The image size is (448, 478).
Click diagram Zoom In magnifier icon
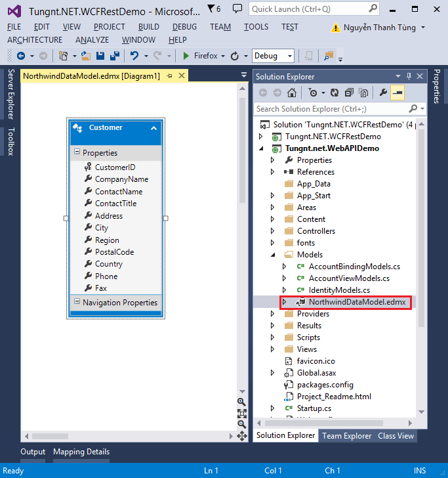[x=241, y=402]
